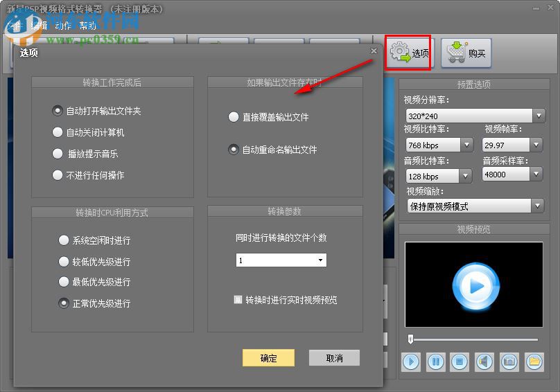The width and height of the screenshot is (560, 392).
Task: Click the video preview seek slider handle
Action: click(411, 339)
